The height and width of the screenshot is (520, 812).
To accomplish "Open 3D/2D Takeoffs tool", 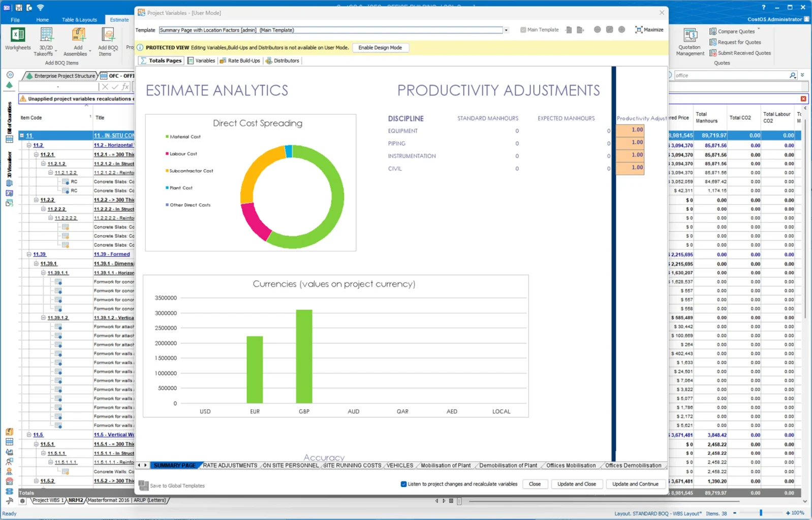I will [x=46, y=41].
